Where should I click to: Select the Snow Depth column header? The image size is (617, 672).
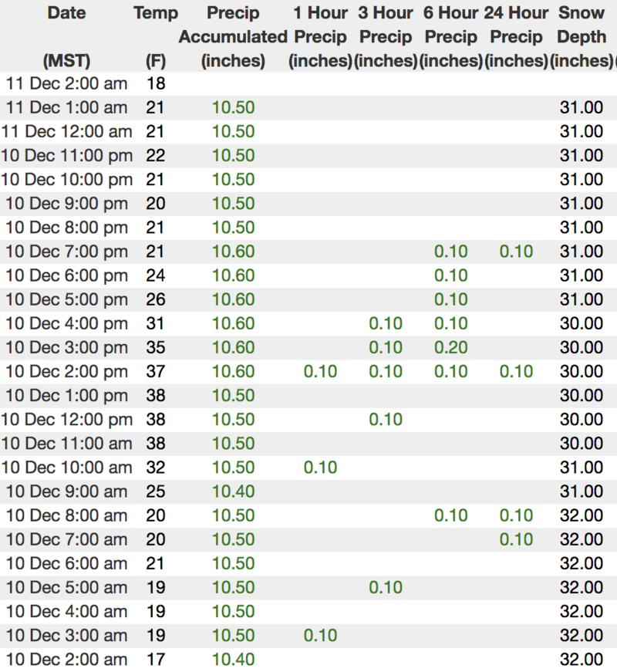tap(582, 36)
